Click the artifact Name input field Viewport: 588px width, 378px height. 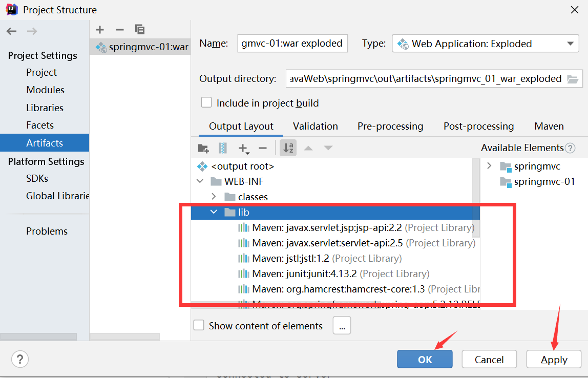292,44
